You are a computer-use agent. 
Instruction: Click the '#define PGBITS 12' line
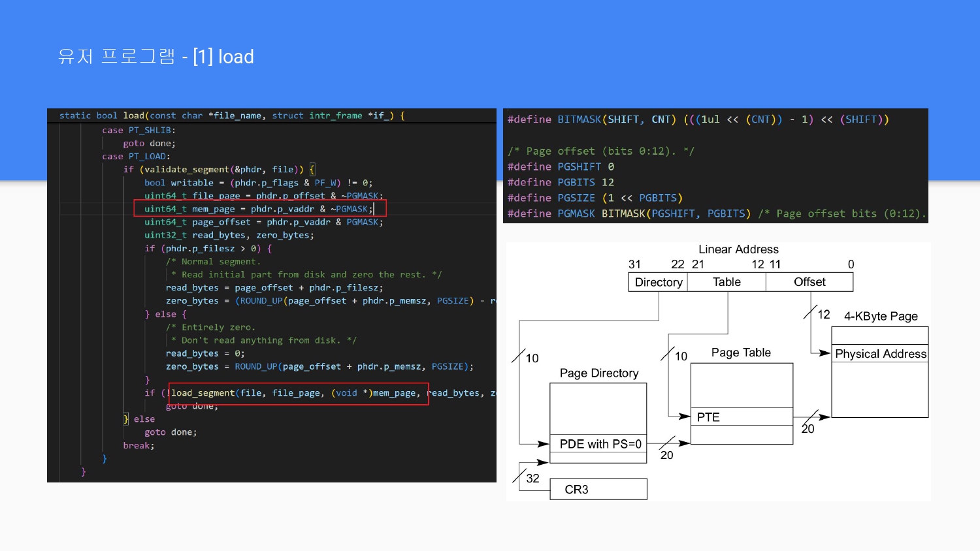(561, 182)
